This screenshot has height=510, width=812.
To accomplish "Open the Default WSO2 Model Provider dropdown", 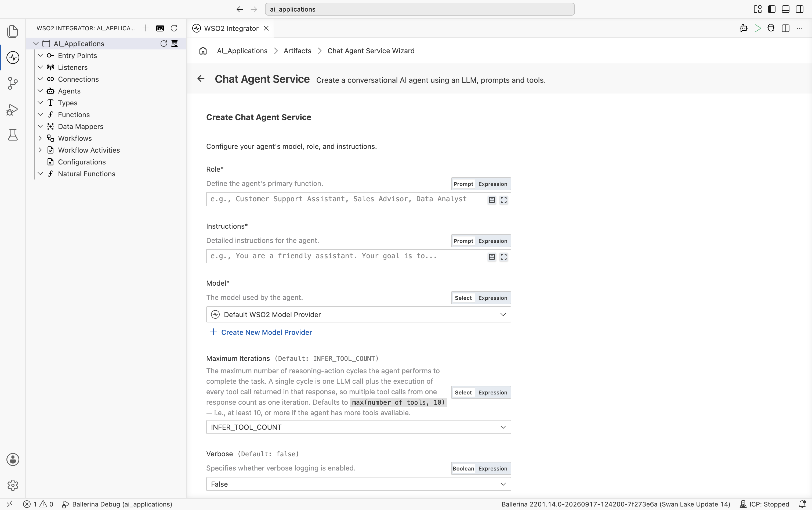I will (x=359, y=314).
